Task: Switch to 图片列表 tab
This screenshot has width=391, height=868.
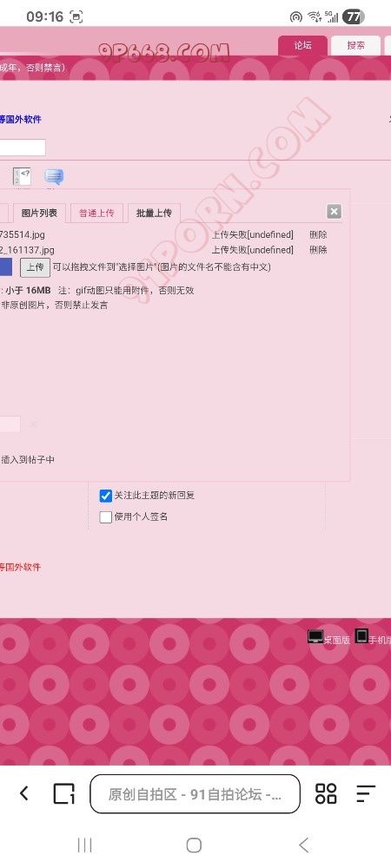Action: tap(39, 213)
